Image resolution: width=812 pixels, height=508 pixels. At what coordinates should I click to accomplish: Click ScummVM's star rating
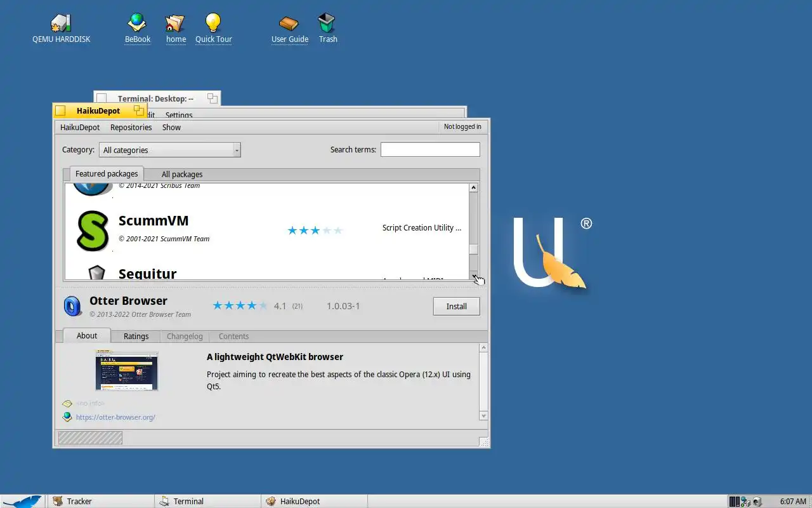click(x=315, y=231)
